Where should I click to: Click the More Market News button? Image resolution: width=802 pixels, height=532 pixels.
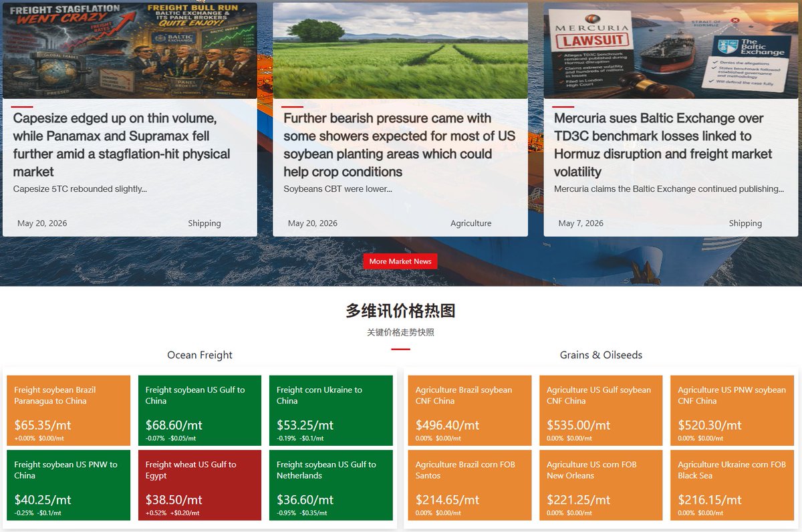(400, 261)
